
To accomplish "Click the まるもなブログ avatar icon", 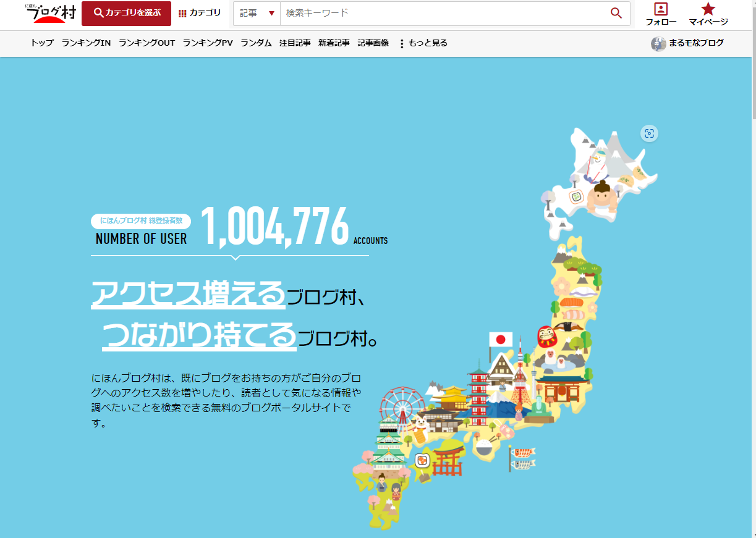I will tap(658, 44).
